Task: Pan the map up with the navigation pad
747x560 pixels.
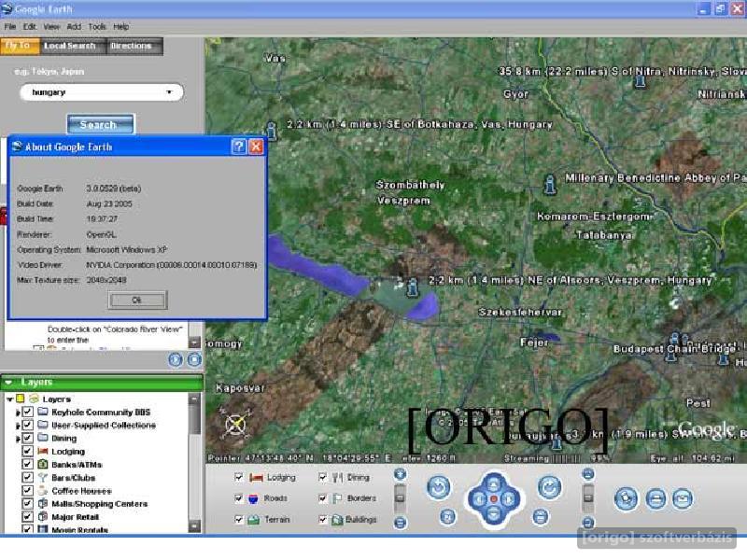Action: [x=494, y=483]
